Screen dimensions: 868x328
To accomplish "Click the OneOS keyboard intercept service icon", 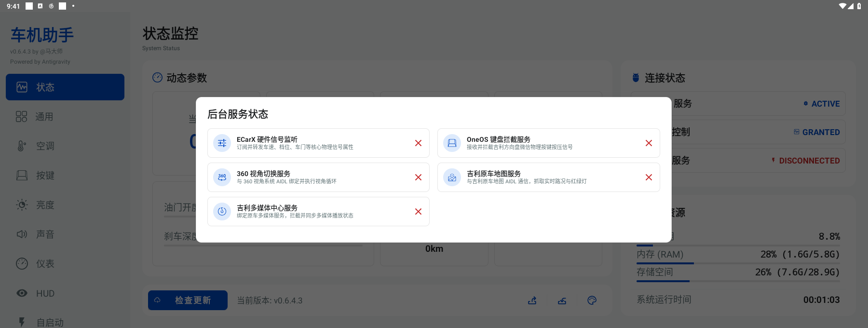I will (452, 143).
